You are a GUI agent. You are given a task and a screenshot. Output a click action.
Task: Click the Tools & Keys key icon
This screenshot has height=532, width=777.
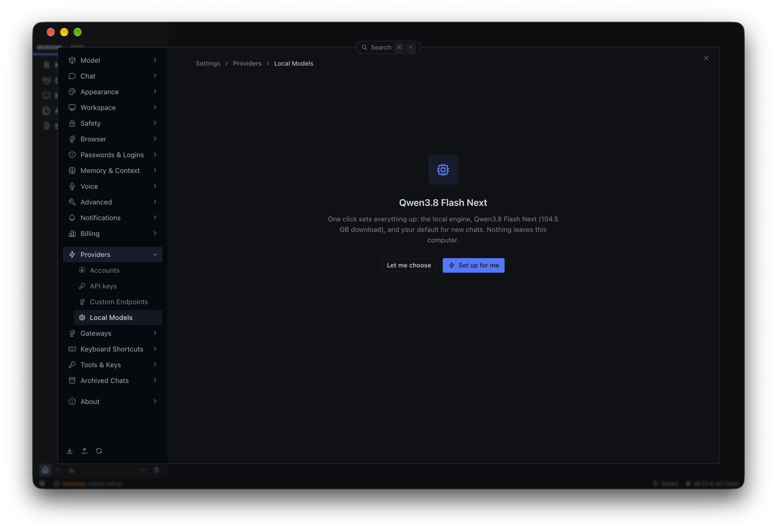[72, 365]
